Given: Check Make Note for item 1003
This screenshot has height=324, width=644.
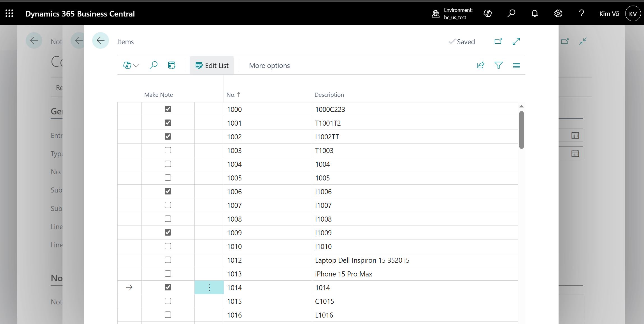Looking at the screenshot, I should point(168,150).
